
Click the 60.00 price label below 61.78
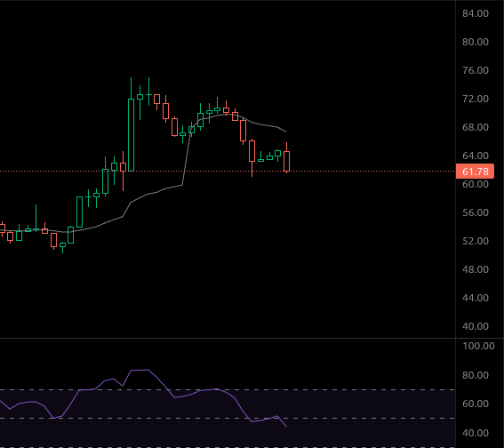pos(476,184)
